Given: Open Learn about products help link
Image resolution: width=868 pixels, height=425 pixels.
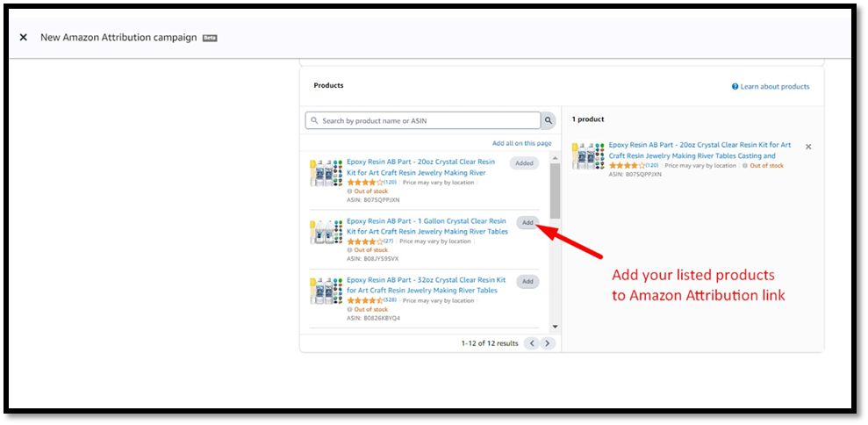Looking at the screenshot, I should pyautogui.click(x=775, y=86).
